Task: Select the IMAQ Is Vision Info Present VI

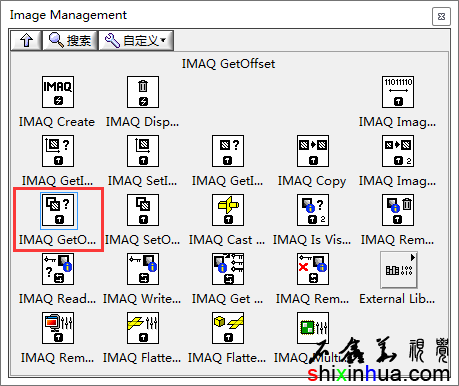Action: 313,210
